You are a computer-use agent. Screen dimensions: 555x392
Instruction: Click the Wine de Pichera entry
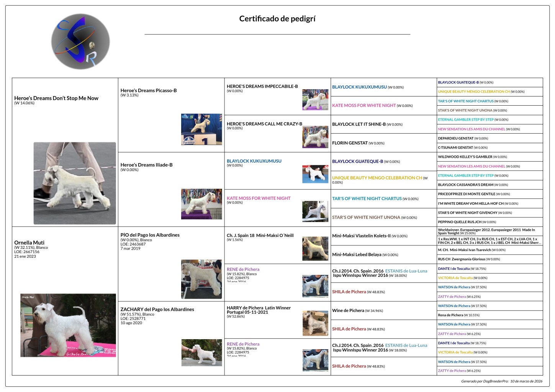pos(348,311)
